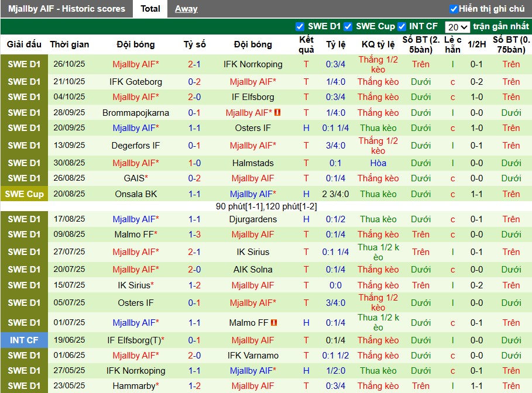Uncheck the SWE D1 league filter

pos(300,26)
